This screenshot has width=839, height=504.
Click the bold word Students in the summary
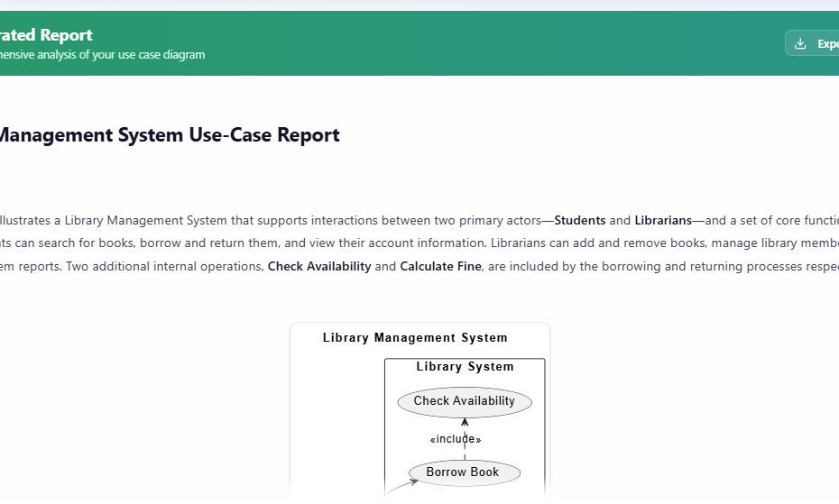(579, 220)
